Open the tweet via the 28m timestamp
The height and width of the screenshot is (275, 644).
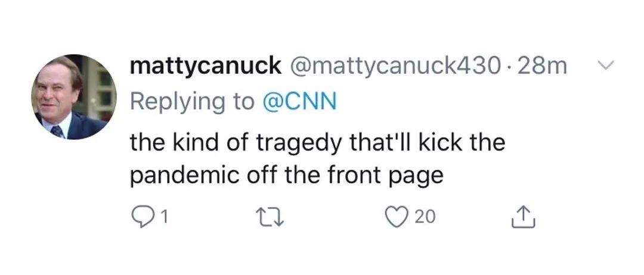click(542, 65)
